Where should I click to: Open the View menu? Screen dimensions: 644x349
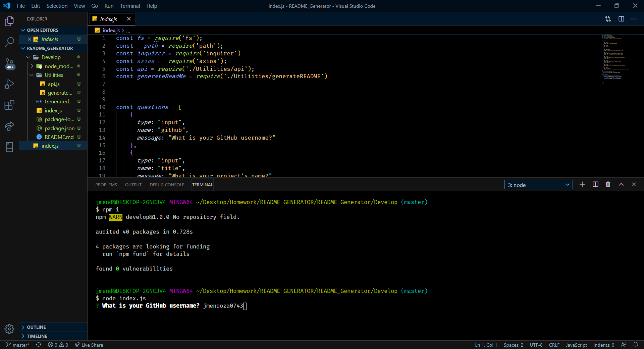(79, 6)
